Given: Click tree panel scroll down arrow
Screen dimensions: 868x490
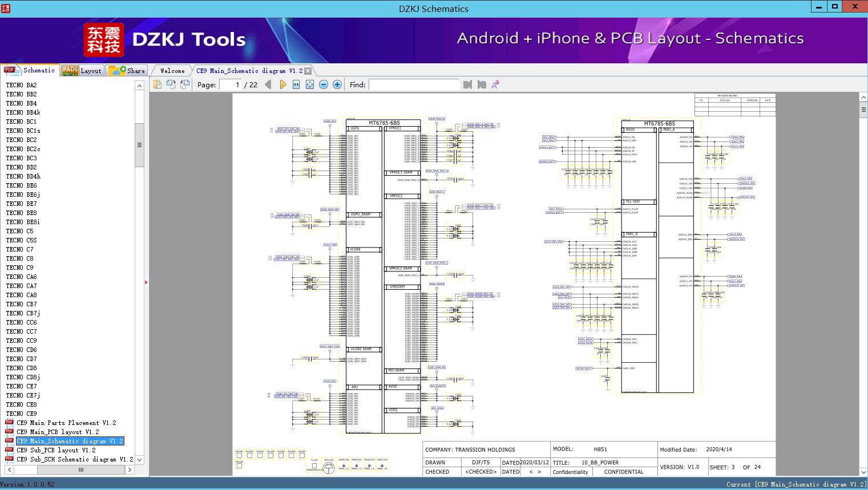Looking at the screenshot, I should [139, 460].
